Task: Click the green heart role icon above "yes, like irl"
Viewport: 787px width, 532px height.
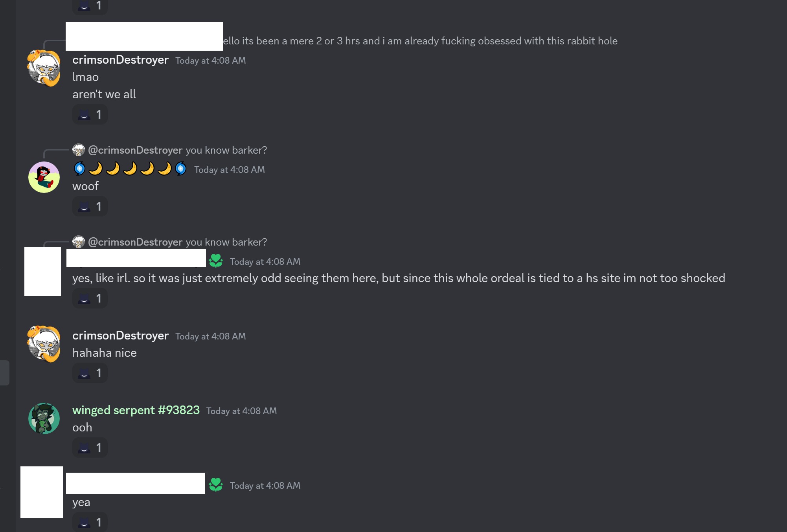Action: pos(216,261)
